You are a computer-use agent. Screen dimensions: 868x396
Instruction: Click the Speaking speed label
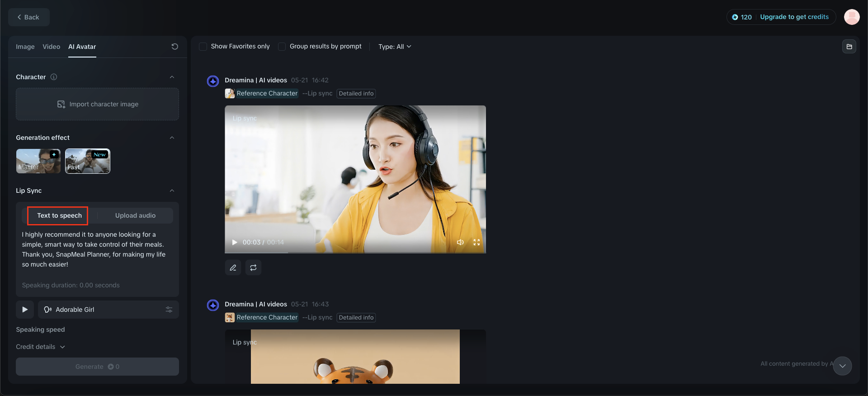(40, 329)
